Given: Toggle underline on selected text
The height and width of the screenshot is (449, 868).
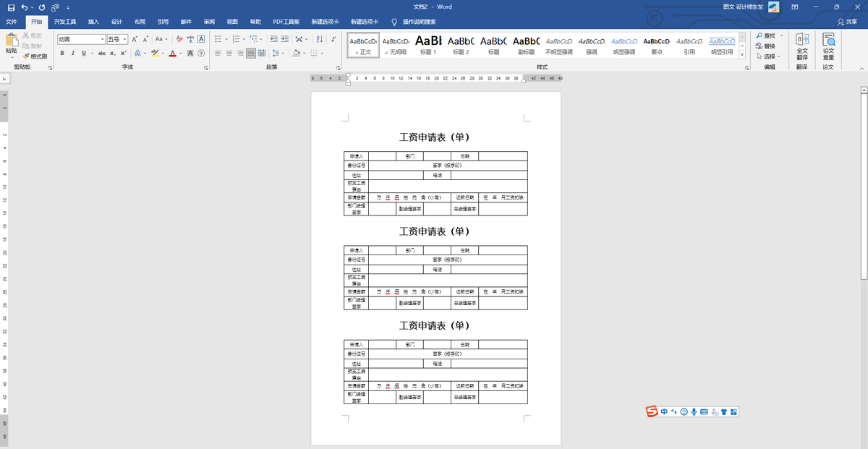Looking at the screenshot, I should coord(84,53).
